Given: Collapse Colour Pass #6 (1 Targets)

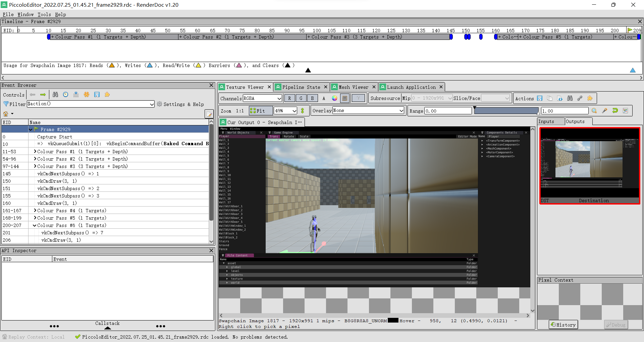Looking at the screenshot, I should tap(35, 225).
